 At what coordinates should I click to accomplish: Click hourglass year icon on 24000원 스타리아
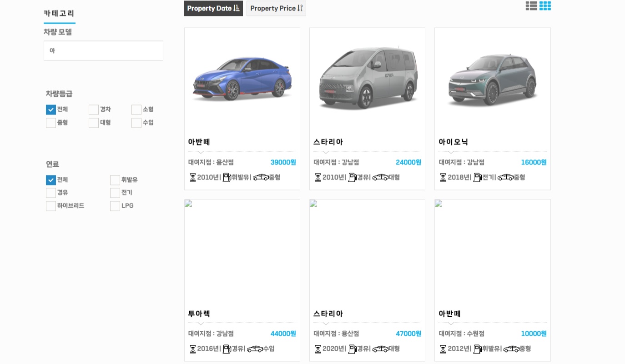[x=318, y=177]
